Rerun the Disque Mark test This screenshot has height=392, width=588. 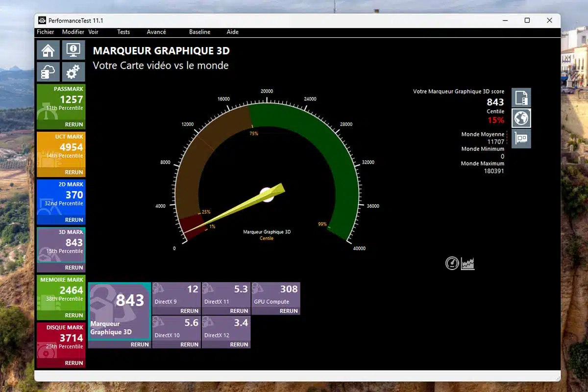(74, 363)
